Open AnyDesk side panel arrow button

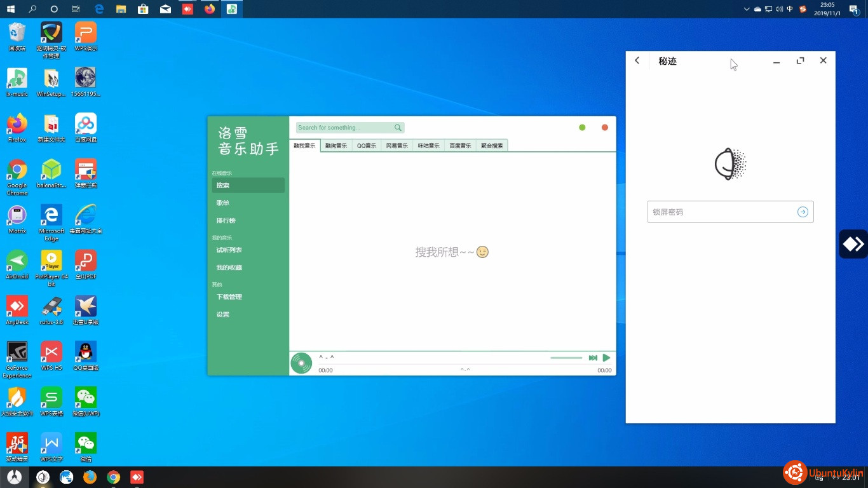tap(853, 244)
